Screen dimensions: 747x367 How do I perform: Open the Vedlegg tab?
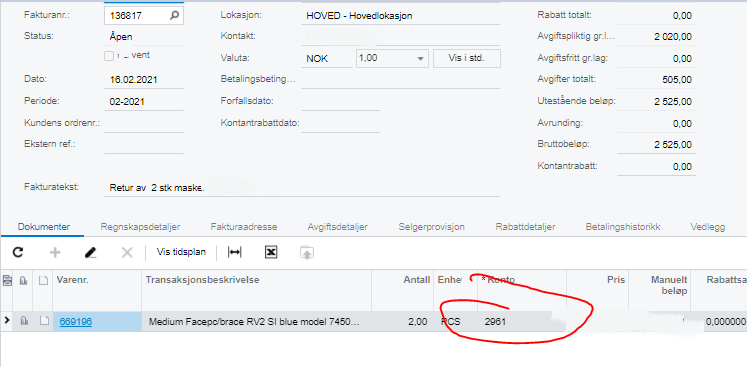(x=708, y=227)
